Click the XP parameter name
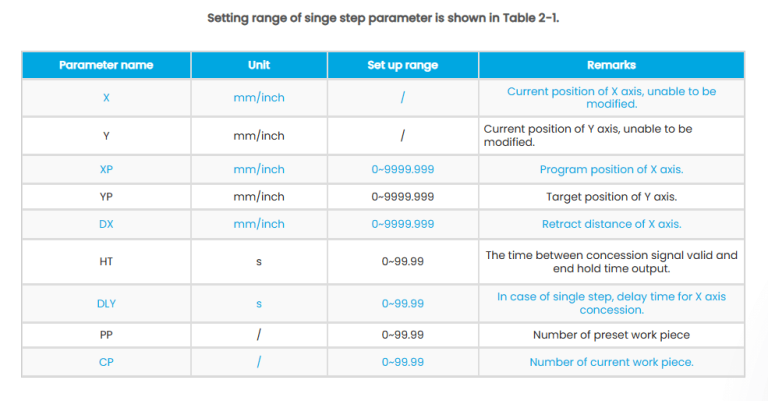Image resolution: width=768 pixels, height=401 pixels. point(106,170)
